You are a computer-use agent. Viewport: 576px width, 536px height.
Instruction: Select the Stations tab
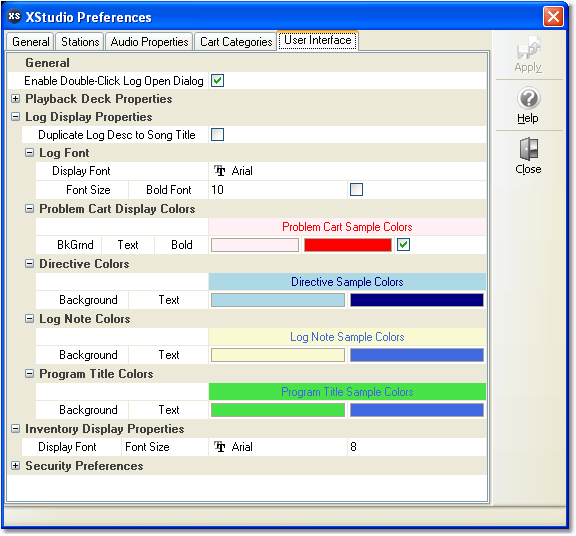pyautogui.click(x=80, y=42)
